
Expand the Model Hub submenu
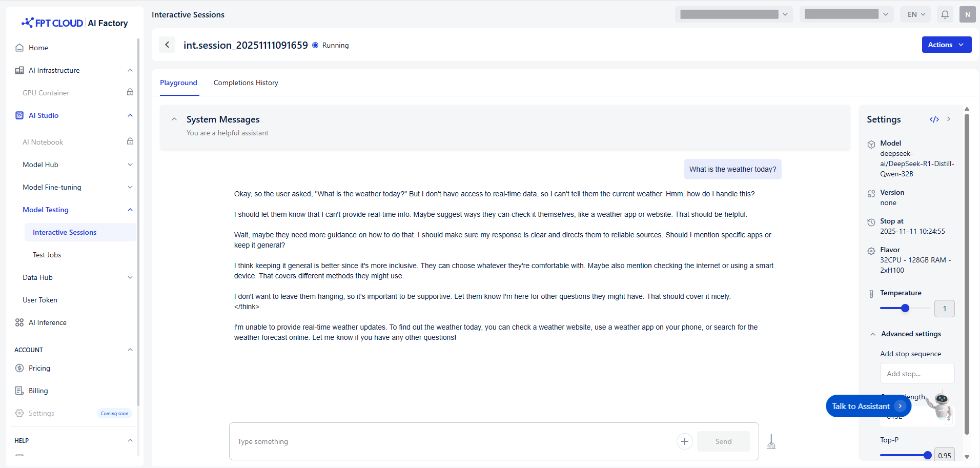130,165
